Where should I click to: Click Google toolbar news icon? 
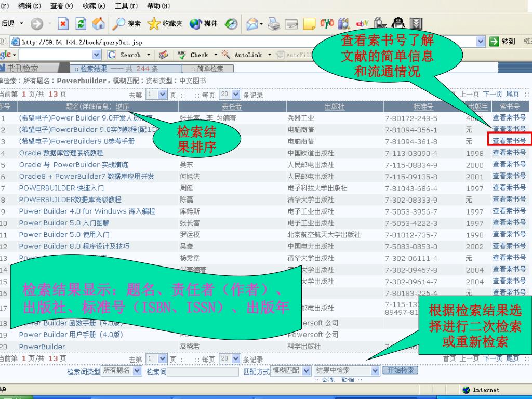(x=163, y=55)
